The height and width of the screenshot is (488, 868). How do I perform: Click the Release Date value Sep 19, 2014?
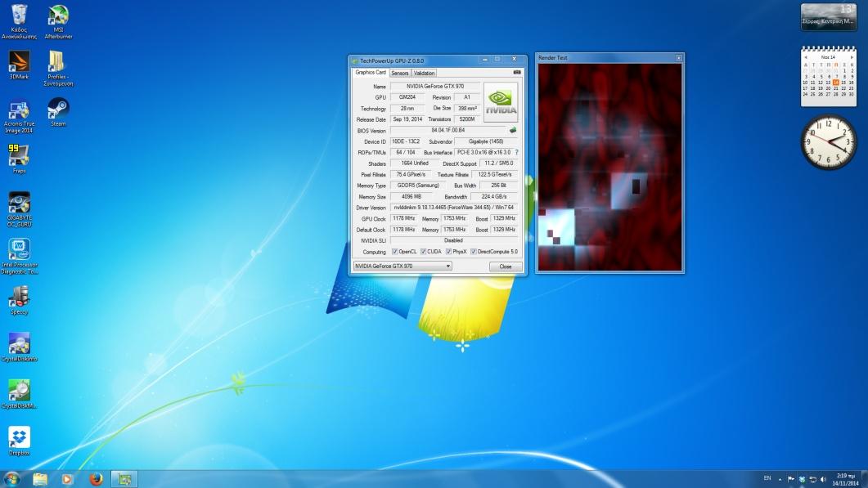(x=407, y=119)
